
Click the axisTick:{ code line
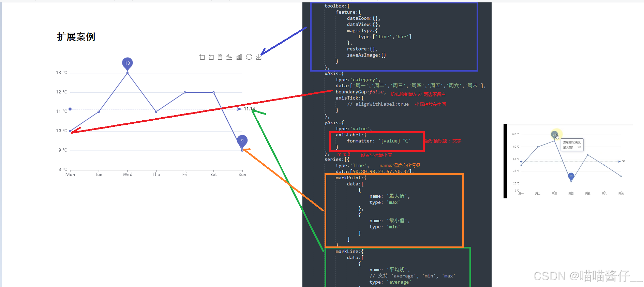350,98
